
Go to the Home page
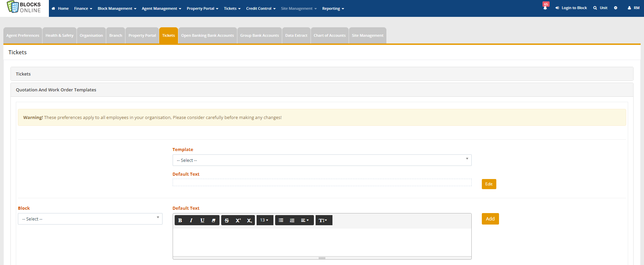pos(60,8)
